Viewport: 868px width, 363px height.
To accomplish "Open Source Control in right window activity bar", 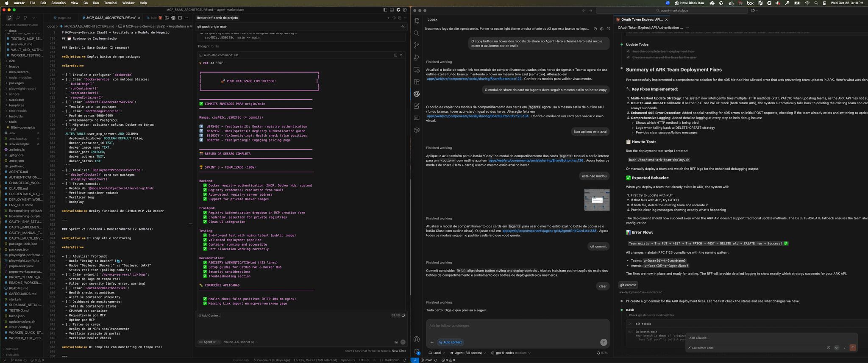I will point(417,45).
